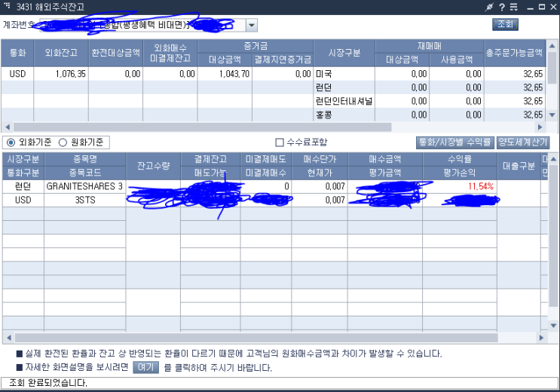Select the 홍콩 market row

tap(344, 115)
